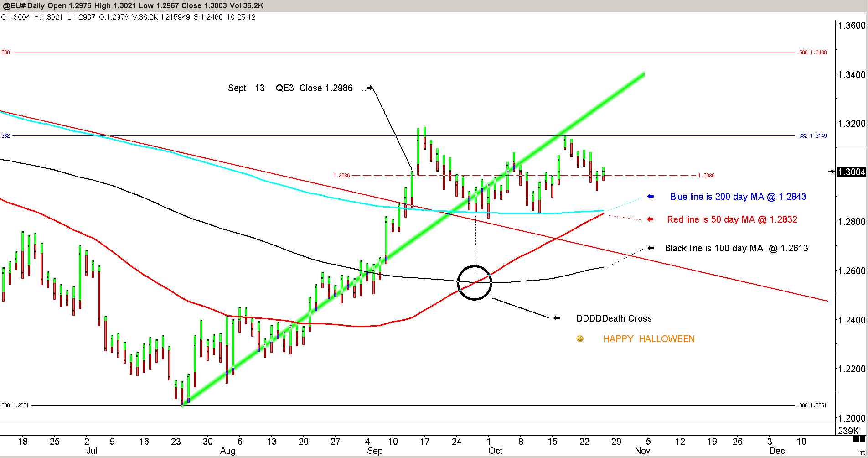Click the quote line date '10-25-12'

click(x=241, y=17)
